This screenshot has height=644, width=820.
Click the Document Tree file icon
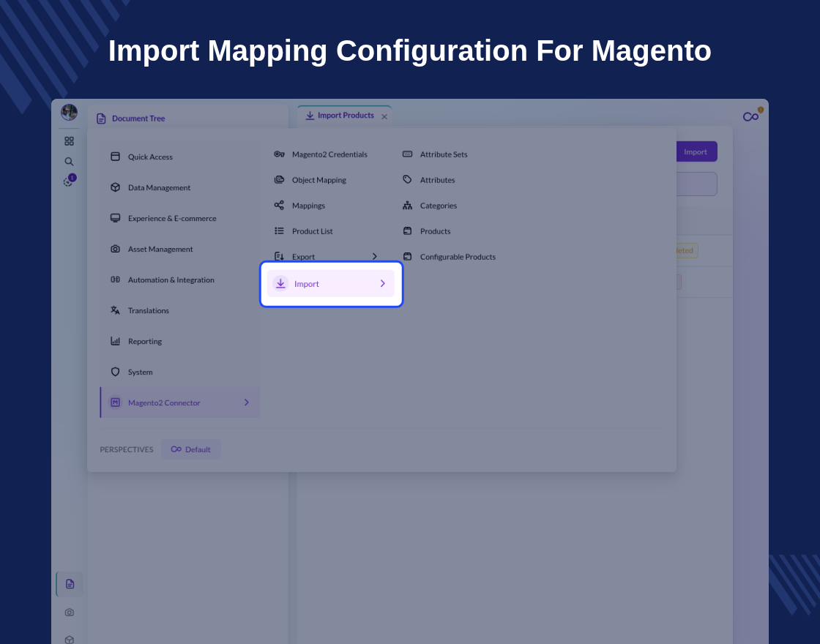(x=102, y=119)
